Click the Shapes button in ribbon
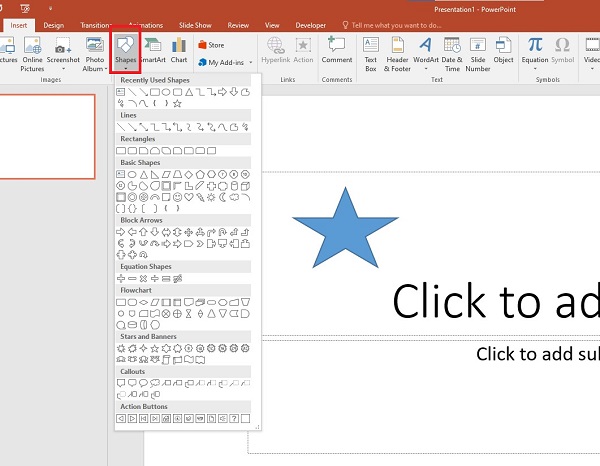The height and width of the screenshot is (466, 600). [125, 51]
